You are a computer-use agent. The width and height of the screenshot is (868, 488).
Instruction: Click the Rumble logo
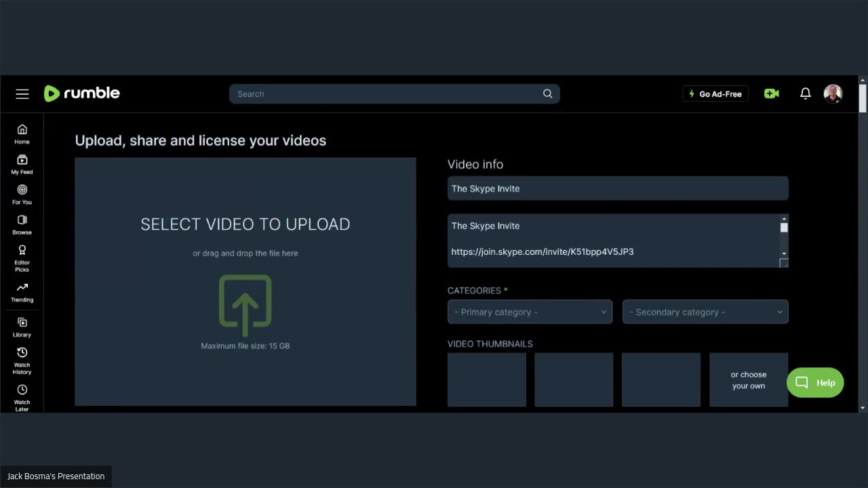point(82,94)
